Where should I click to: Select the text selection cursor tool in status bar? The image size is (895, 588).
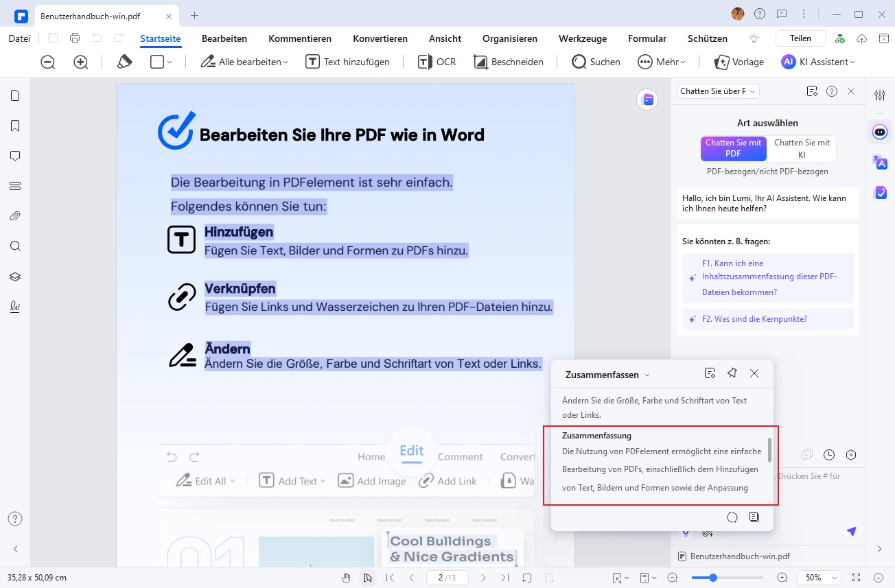(368, 578)
